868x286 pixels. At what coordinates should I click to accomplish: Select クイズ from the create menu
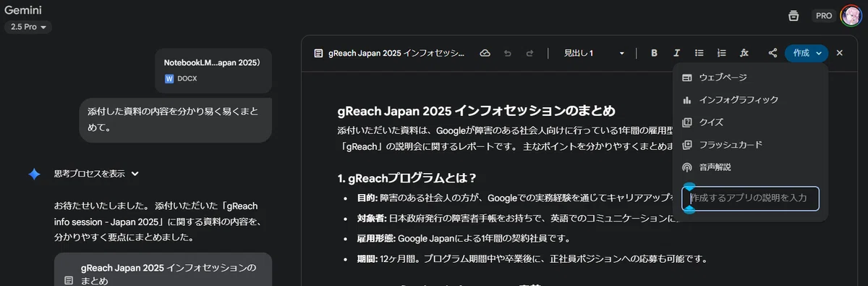coord(750,122)
